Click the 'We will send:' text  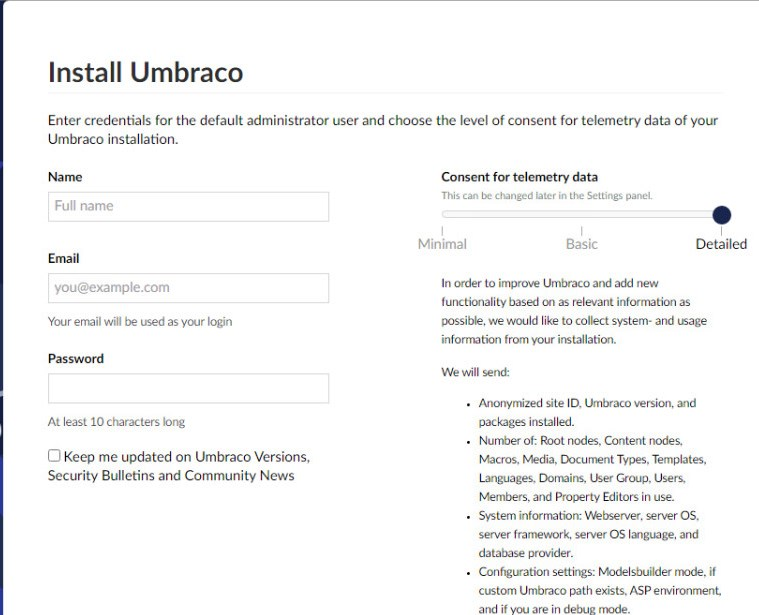pos(475,372)
